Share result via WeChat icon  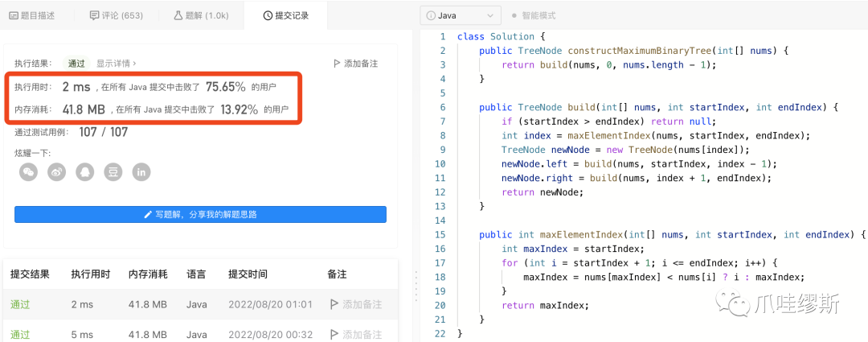click(x=29, y=172)
